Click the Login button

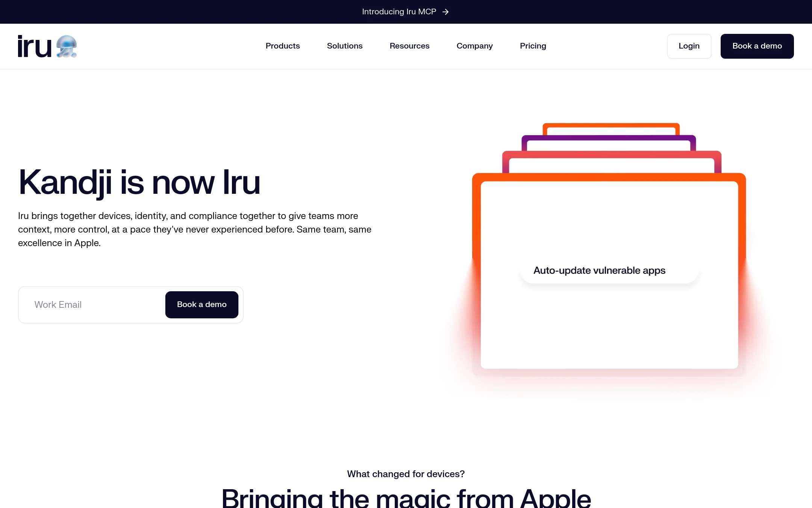(x=689, y=46)
